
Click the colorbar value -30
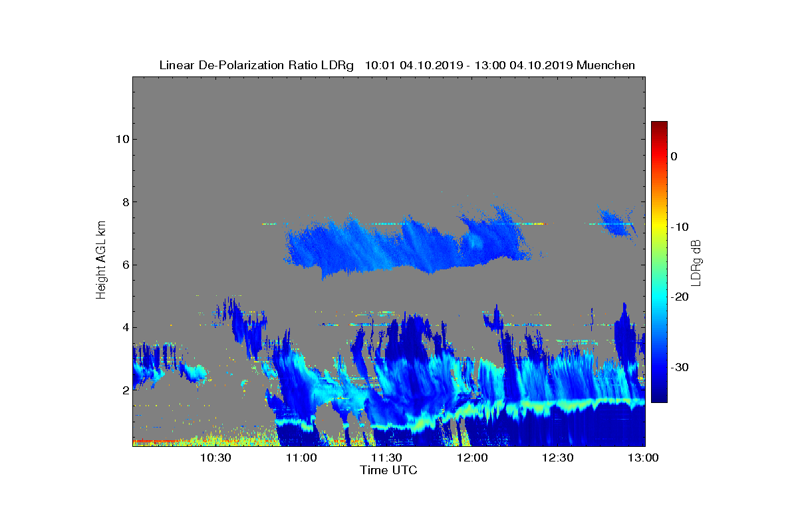click(x=678, y=367)
